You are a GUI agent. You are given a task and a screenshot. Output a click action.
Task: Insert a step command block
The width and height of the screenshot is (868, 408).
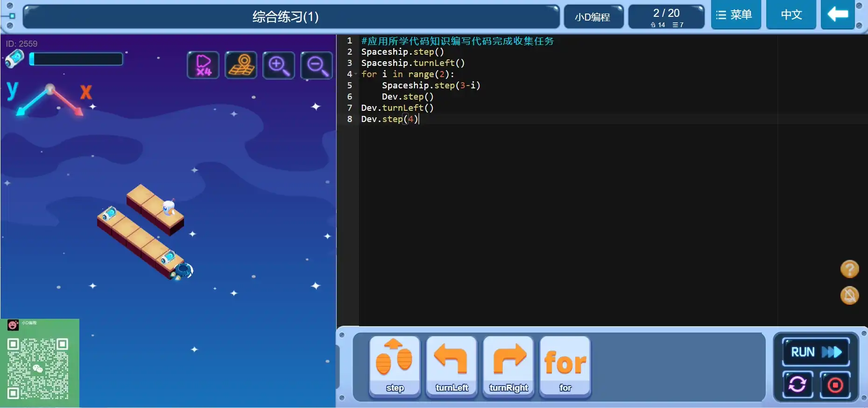395,367
